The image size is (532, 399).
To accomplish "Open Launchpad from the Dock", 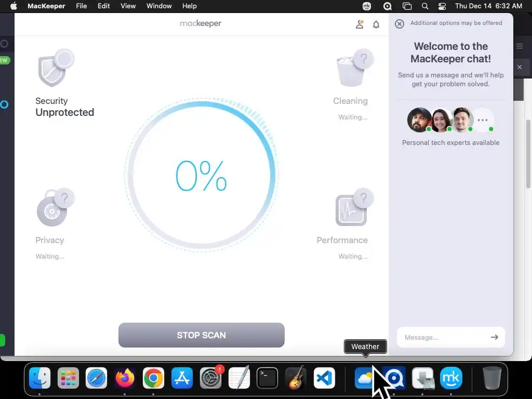I will point(68,378).
